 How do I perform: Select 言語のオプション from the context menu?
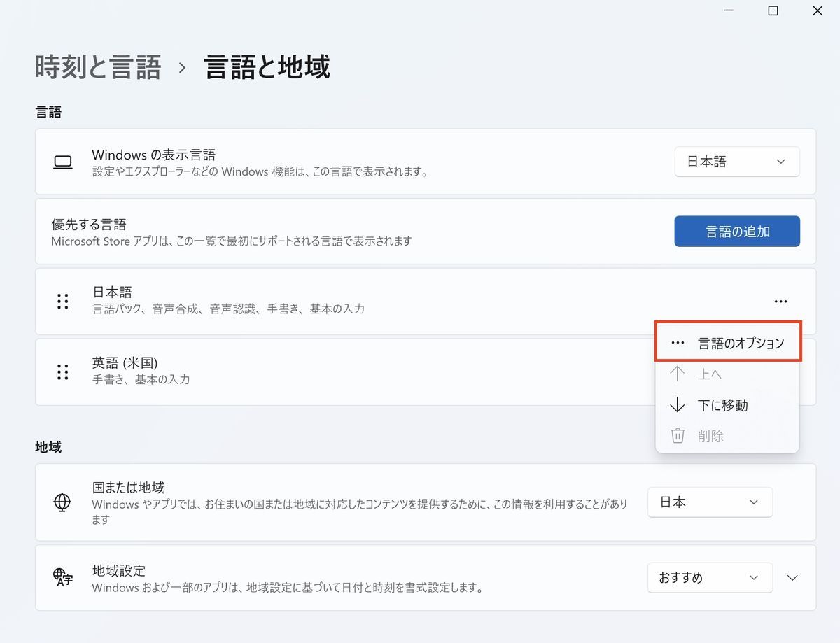[x=728, y=342]
